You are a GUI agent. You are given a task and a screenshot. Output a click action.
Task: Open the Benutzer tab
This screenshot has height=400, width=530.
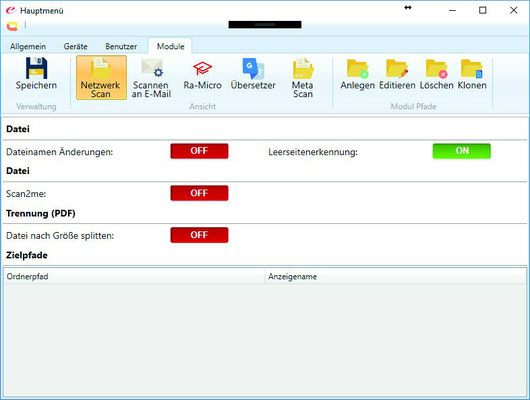coord(121,46)
